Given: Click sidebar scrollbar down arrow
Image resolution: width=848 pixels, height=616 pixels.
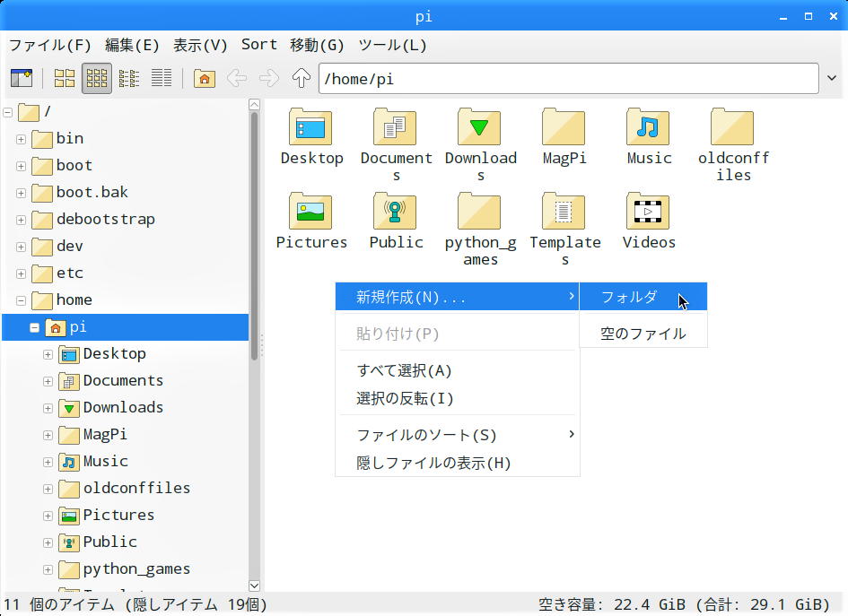Looking at the screenshot, I should (254, 586).
